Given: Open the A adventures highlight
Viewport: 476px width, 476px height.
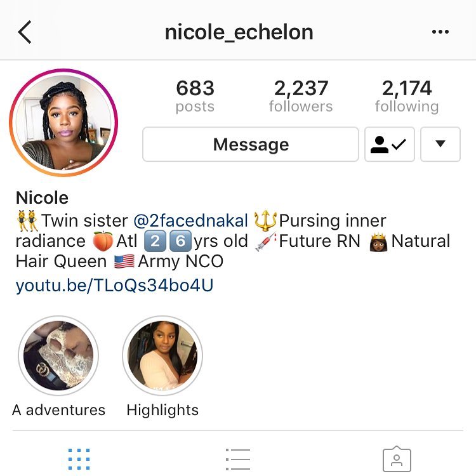Looking at the screenshot, I should [58, 355].
